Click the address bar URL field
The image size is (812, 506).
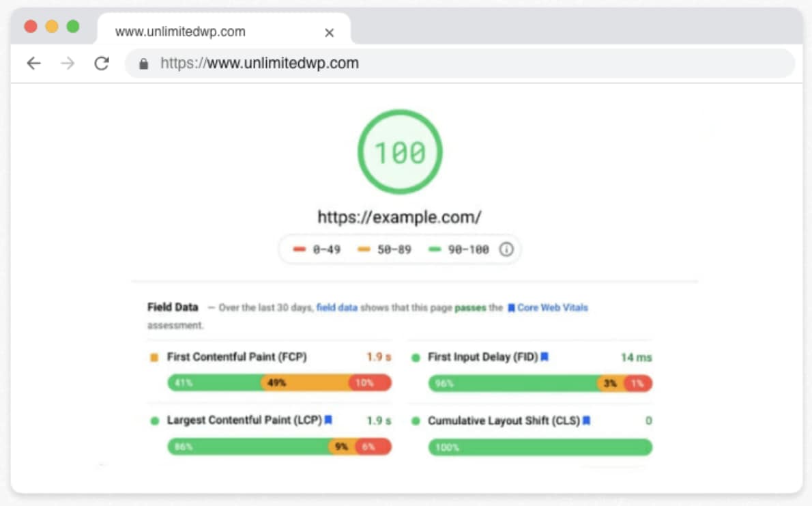tap(460, 64)
